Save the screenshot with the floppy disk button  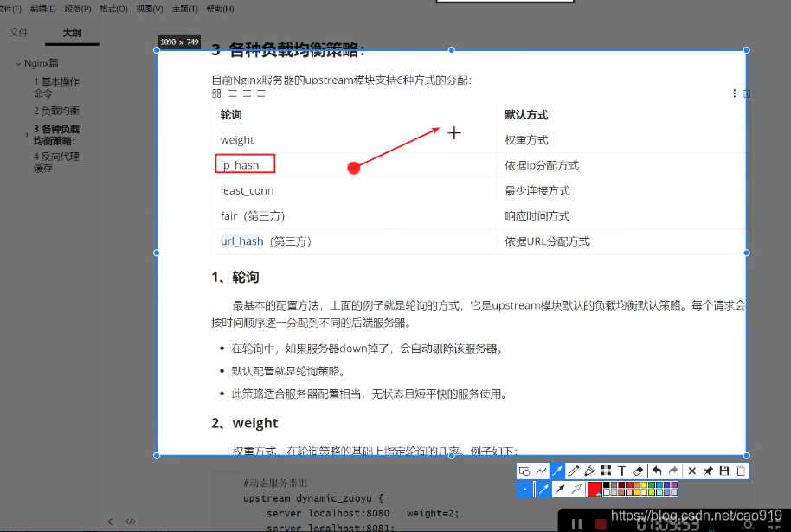click(724, 471)
